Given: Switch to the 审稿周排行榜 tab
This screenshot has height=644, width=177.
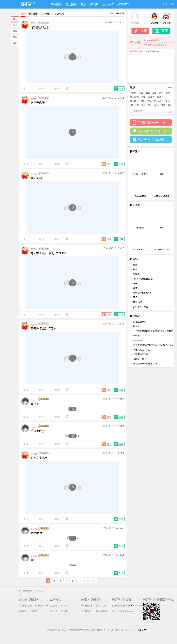Looking at the screenshot, I should [x=152, y=51].
